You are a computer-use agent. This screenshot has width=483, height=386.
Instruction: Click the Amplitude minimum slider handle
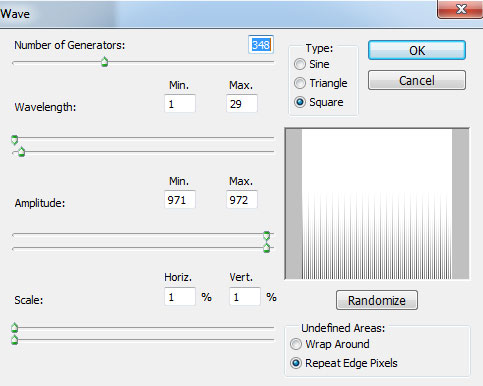pos(266,236)
